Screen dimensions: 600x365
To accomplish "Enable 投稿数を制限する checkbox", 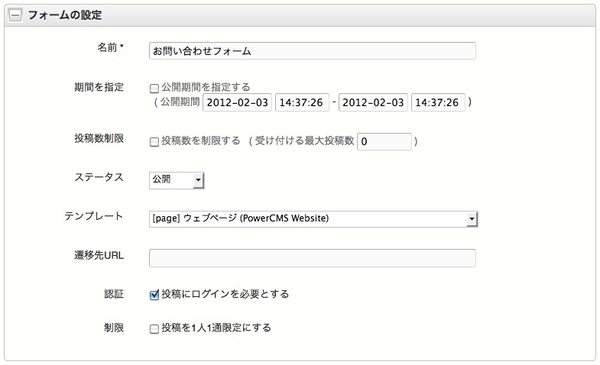I will (154, 142).
